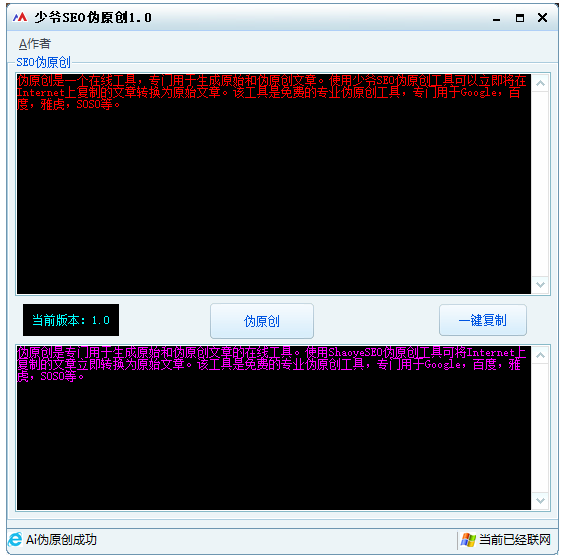
Task: Click the SEO伪原创 group label
Action: [44, 62]
